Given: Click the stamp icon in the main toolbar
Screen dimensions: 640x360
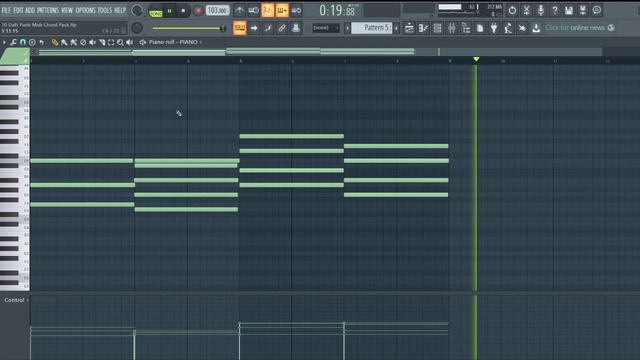Looking at the screenshot, I should click(296, 28).
